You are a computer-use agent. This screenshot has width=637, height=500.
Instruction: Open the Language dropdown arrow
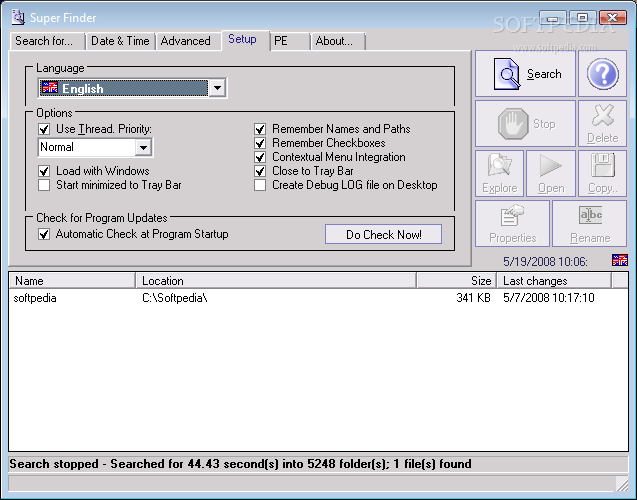click(217, 88)
